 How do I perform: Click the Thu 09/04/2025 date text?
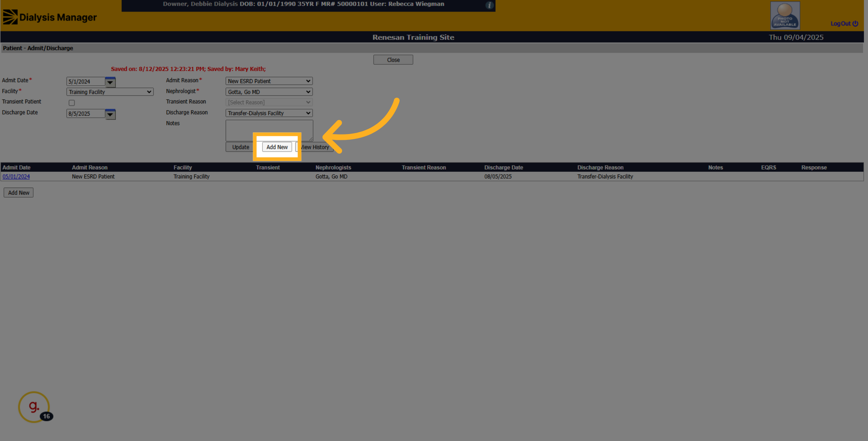point(796,37)
